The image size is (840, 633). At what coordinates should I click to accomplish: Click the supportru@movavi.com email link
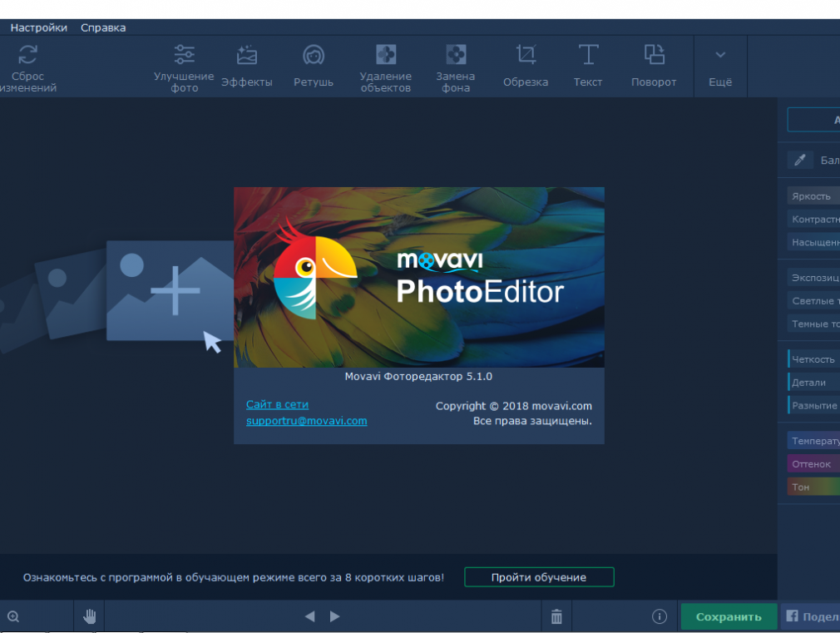click(x=306, y=421)
